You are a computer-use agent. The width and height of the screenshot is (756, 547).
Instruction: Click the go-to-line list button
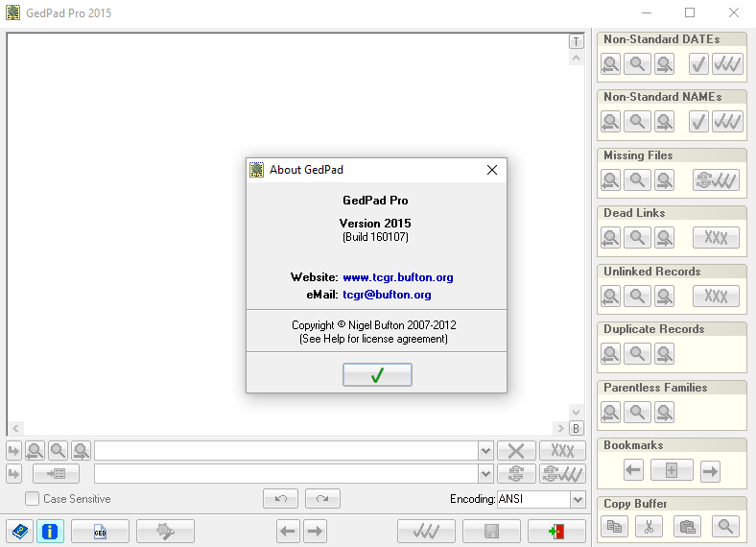point(56,474)
